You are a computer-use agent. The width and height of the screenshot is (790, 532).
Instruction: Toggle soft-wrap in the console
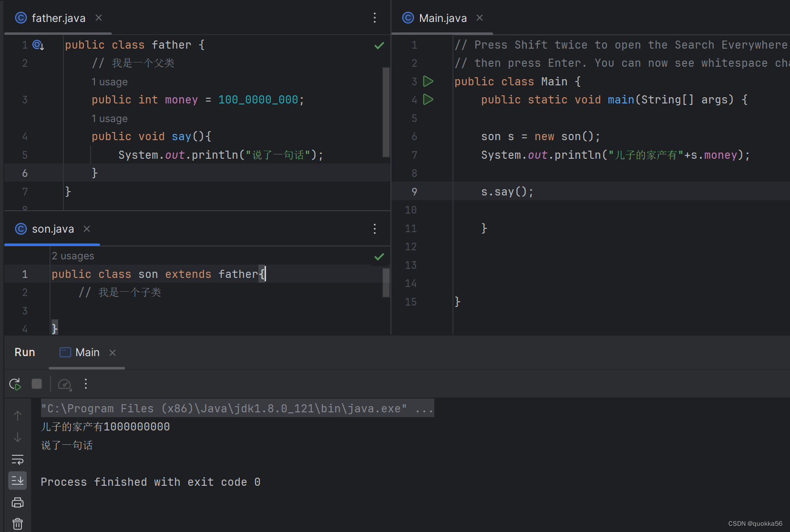tap(18, 460)
